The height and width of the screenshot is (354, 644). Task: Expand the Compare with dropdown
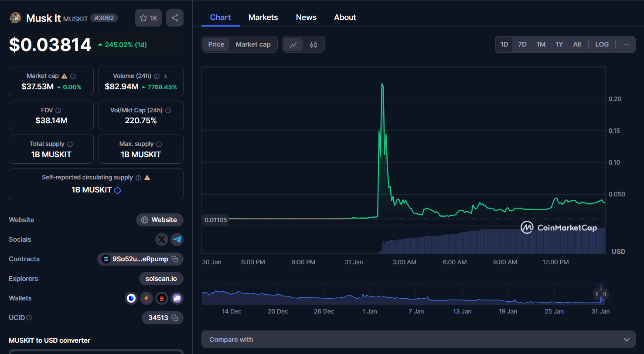click(419, 339)
